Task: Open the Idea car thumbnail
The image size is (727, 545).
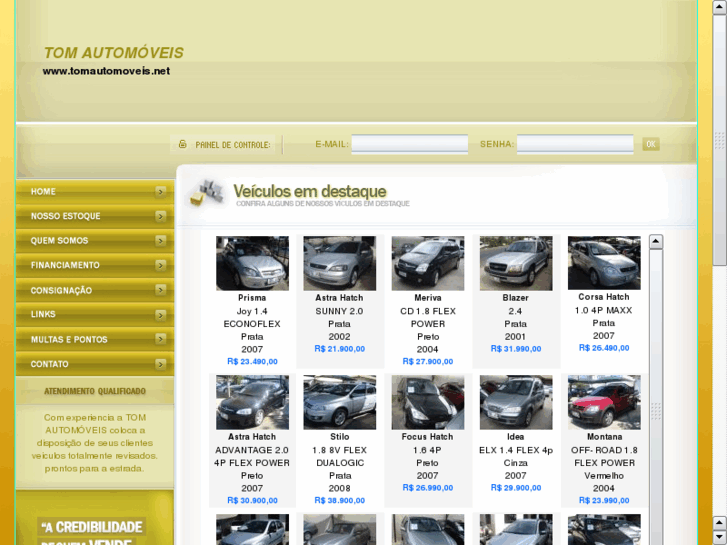Action: [x=516, y=402]
